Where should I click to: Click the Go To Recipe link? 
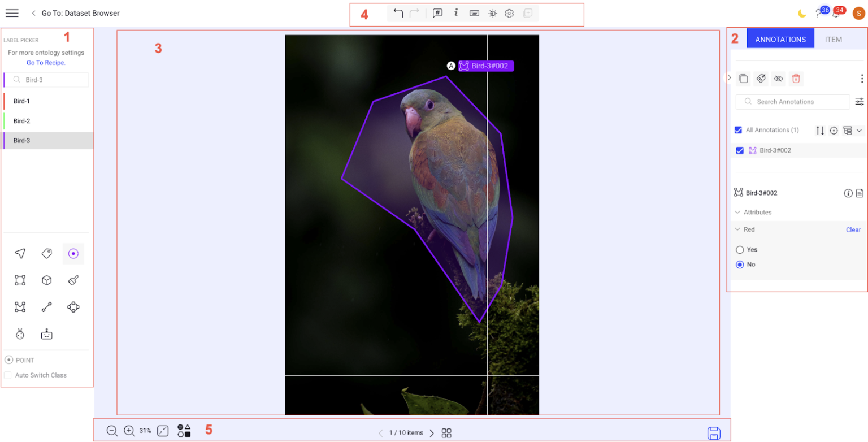point(45,63)
